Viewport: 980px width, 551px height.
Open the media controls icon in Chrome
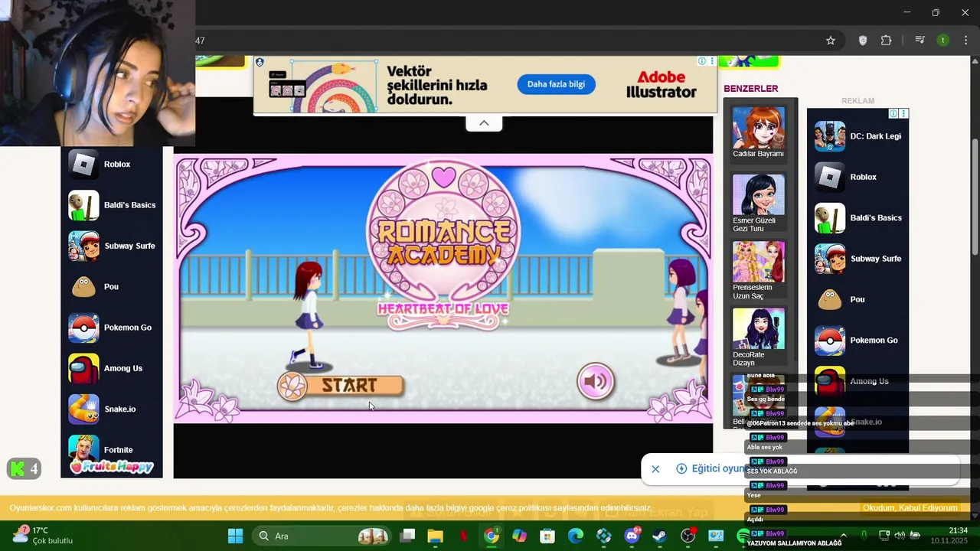tap(920, 41)
